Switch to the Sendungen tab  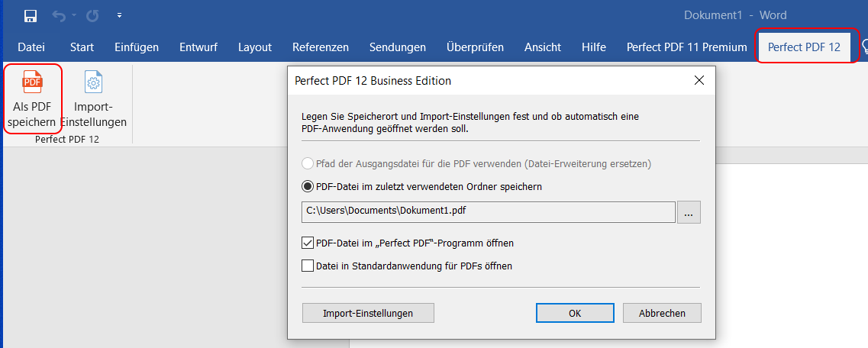pos(398,47)
